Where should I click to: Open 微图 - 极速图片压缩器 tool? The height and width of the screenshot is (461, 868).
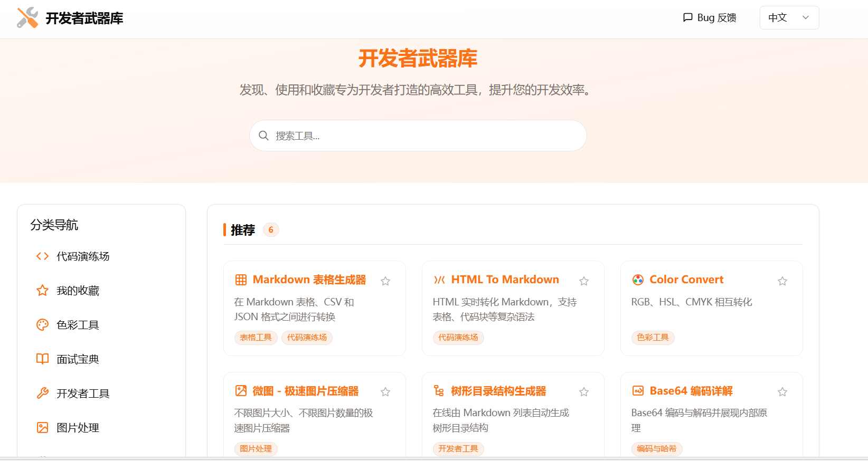point(306,391)
